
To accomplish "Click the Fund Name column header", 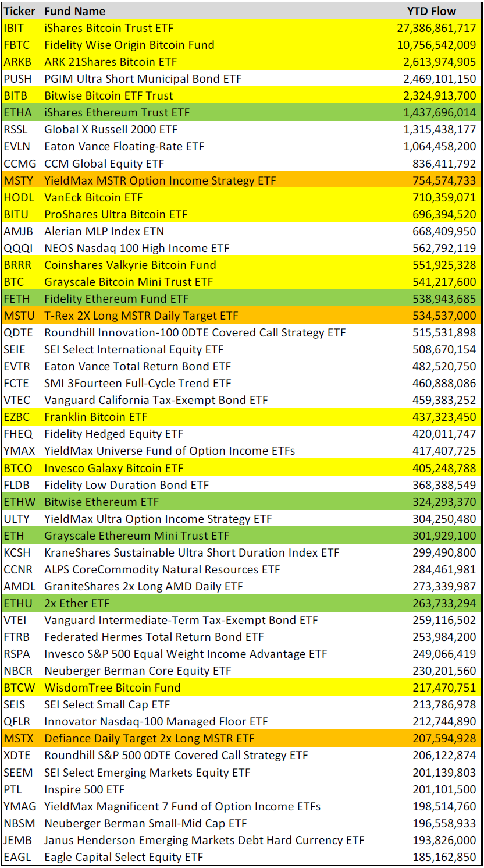I will point(75,11).
